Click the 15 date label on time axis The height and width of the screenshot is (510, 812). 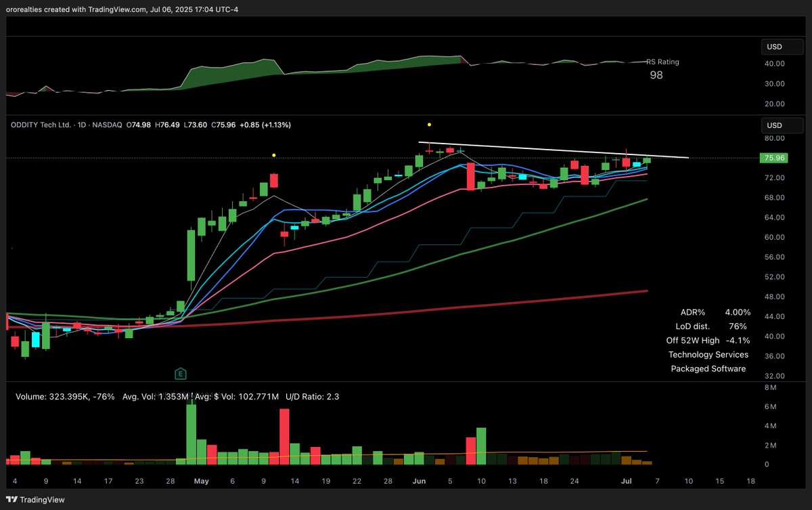(x=719, y=481)
